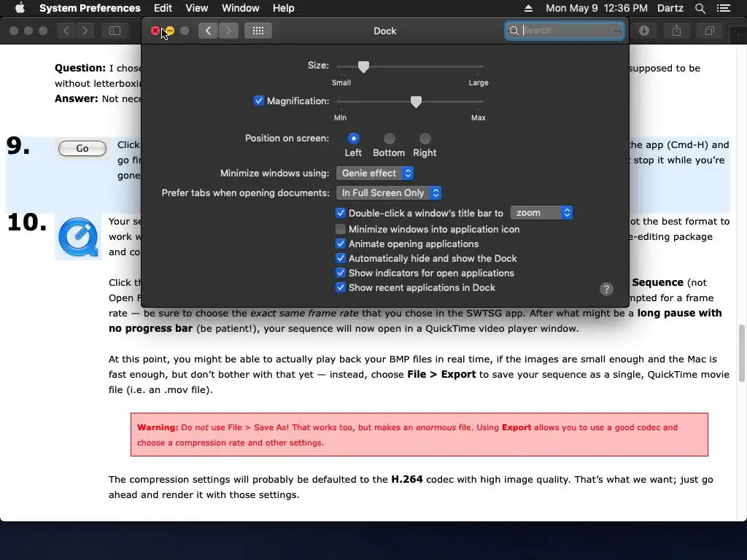Toggle the Safari sidebar icon
The image size is (747, 560).
(115, 31)
